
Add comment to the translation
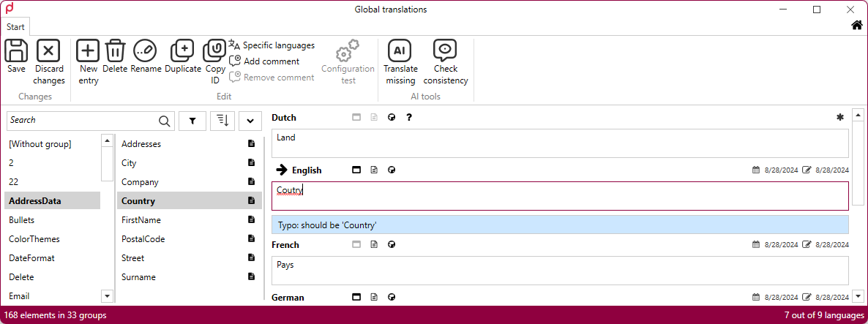[264, 61]
